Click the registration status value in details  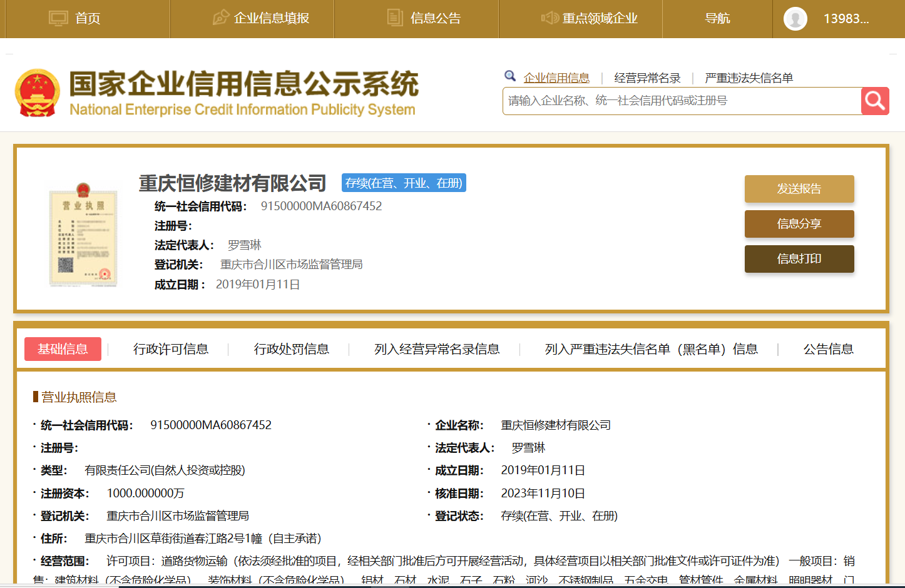click(x=559, y=516)
